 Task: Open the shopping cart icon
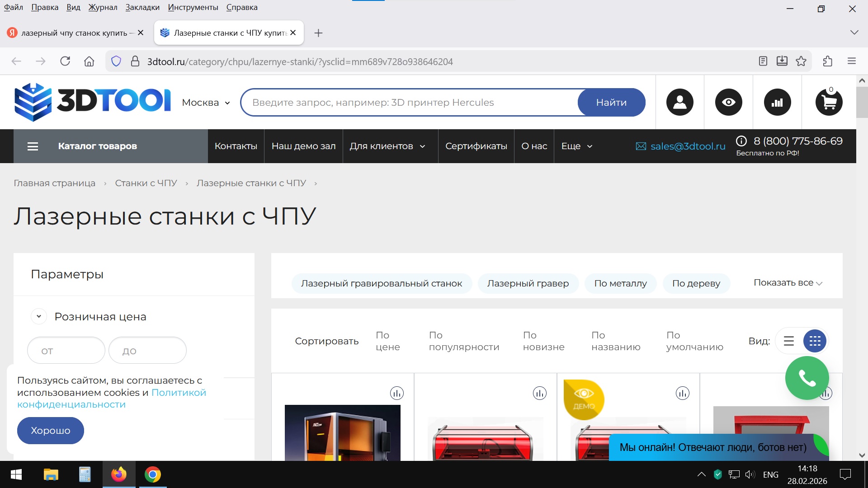pyautogui.click(x=829, y=102)
